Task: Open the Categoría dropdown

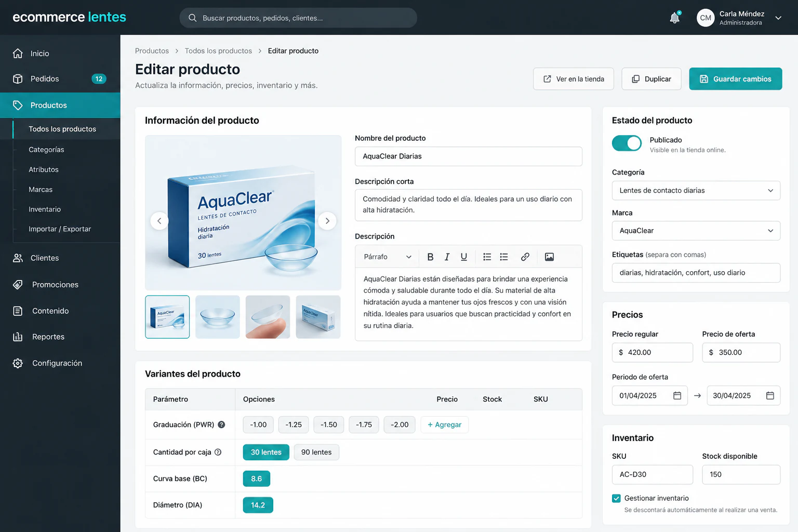Action: click(x=696, y=191)
